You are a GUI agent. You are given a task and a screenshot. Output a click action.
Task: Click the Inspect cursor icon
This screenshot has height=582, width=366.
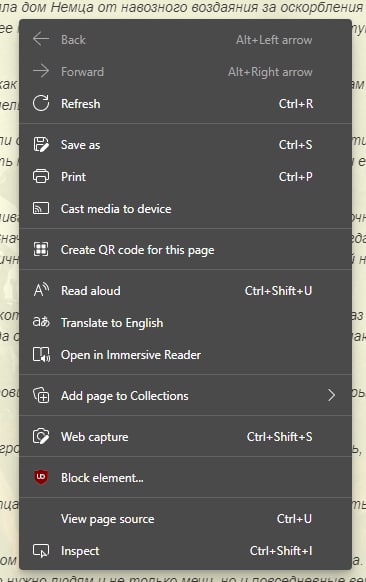tap(41, 551)
